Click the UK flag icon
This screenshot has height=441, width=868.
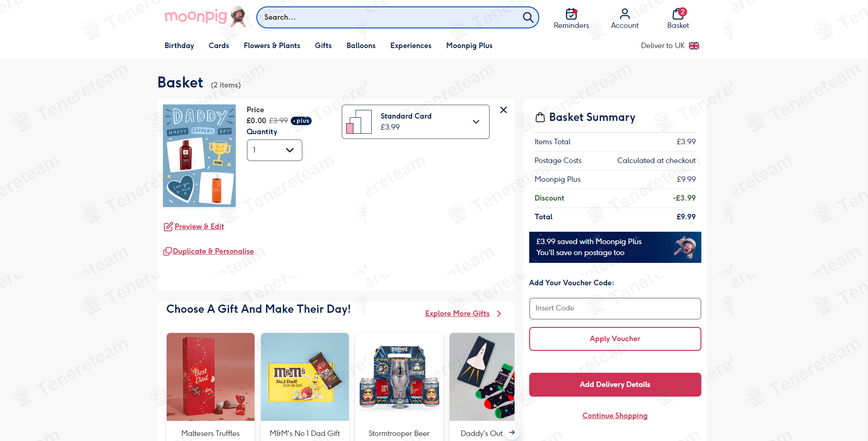coord(694,46)
